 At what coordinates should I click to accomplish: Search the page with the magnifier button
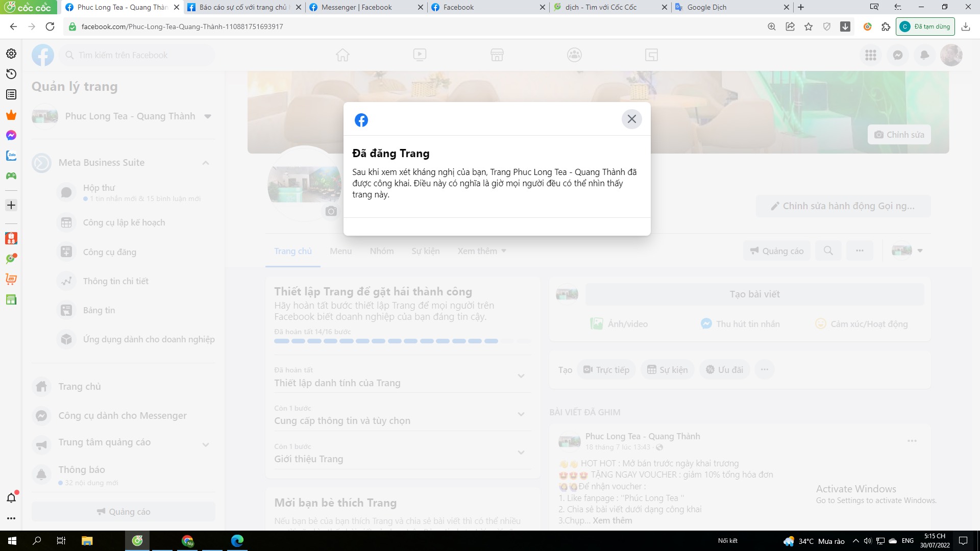click(828, 251)
